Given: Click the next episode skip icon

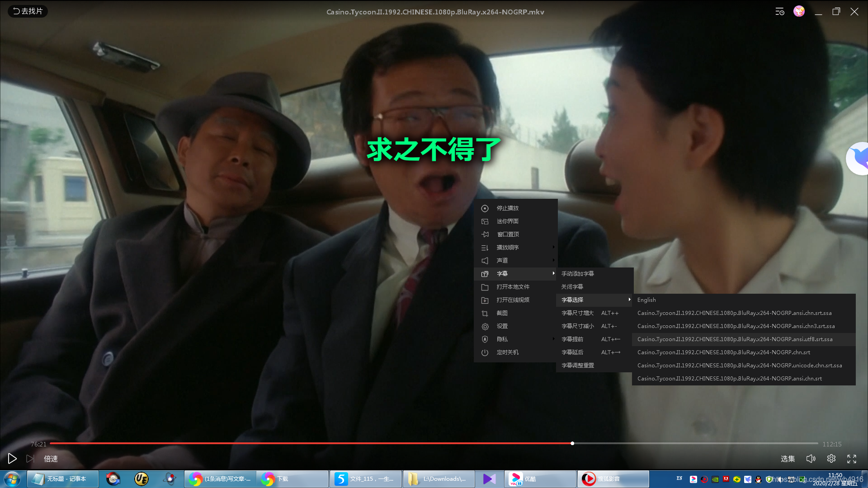Looking at the screenshot, I should [x=30, y=459].
